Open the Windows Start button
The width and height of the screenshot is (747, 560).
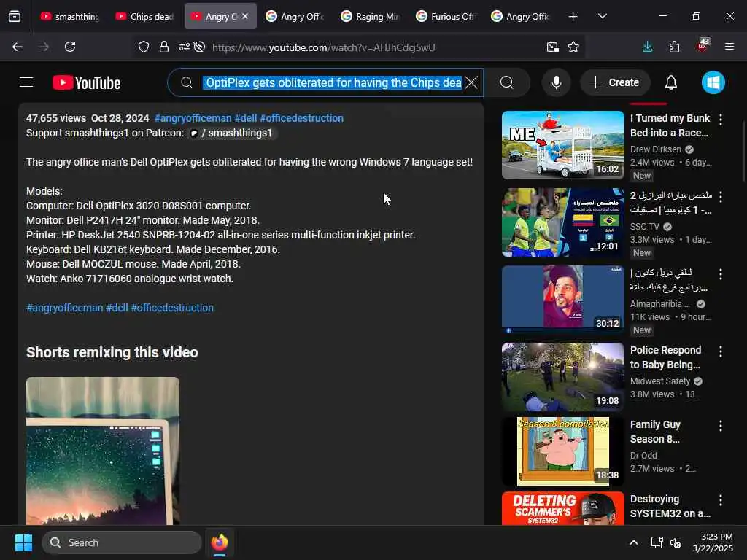pos(23,542)
